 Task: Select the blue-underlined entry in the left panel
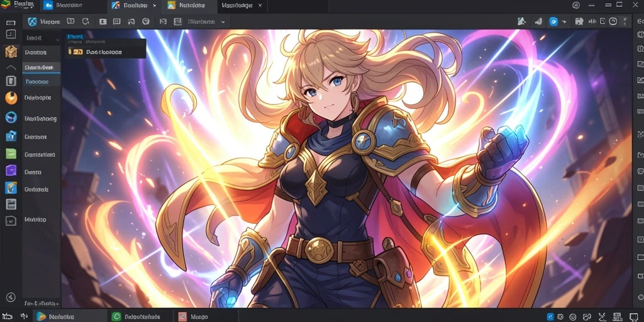[x=42, y=67]
